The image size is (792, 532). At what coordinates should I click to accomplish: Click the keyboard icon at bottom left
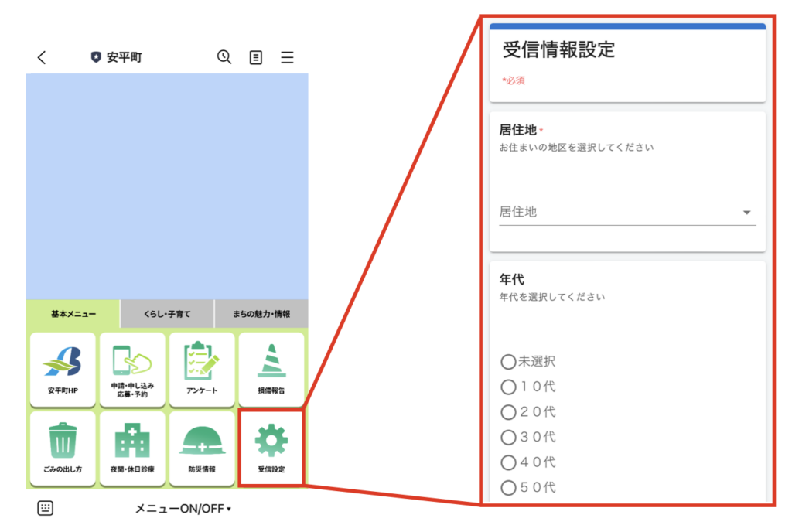click(46, 508)
